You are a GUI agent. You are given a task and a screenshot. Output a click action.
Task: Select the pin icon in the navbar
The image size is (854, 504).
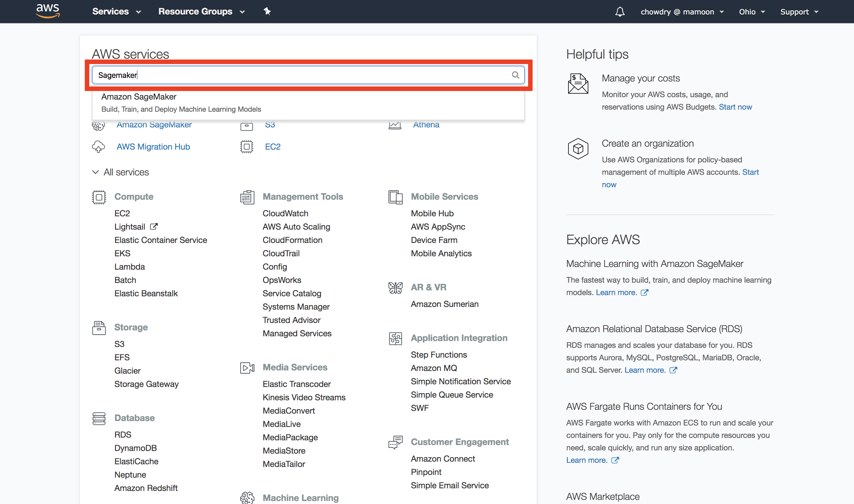[x=267, y=11]
